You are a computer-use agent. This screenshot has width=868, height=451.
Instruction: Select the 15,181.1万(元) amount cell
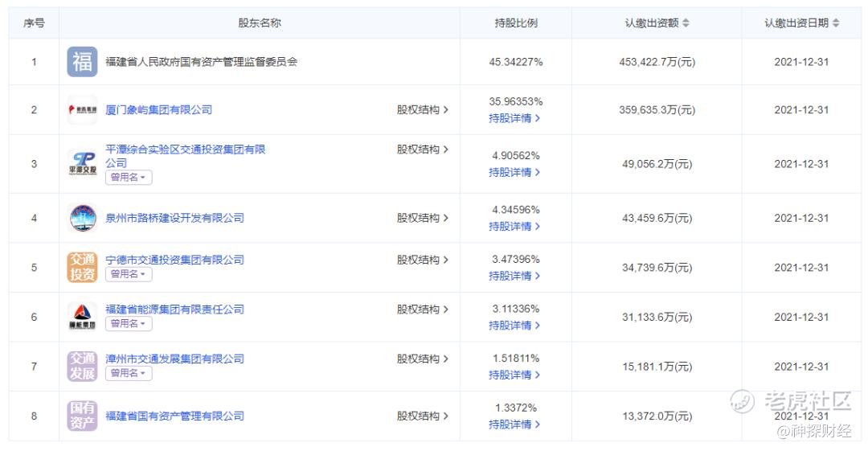[x=657, y=367]
